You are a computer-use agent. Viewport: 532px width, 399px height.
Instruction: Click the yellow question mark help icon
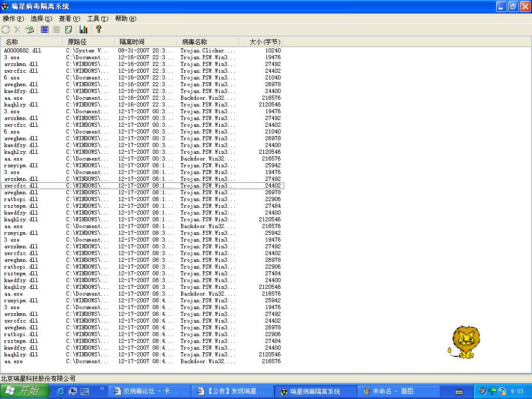(x=98, y=30)
